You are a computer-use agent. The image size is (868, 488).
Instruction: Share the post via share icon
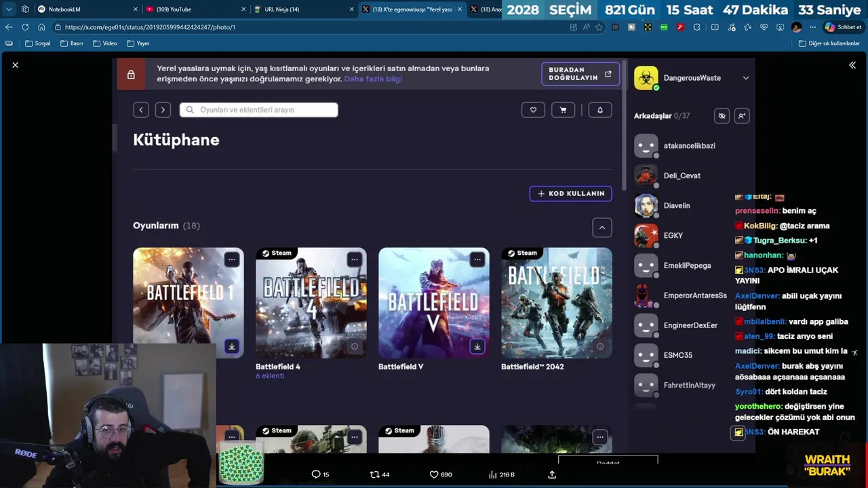(x=552, y=474)
